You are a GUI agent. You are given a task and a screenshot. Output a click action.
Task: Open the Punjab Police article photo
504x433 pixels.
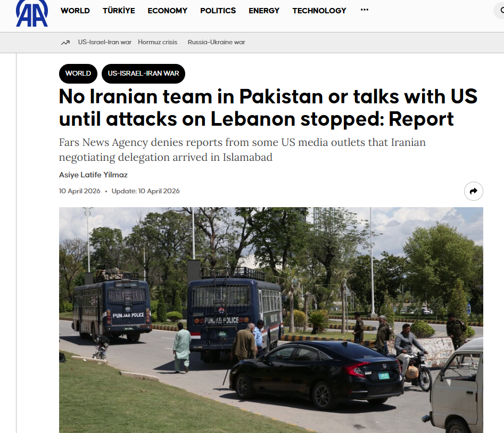(x=271, y=320)
